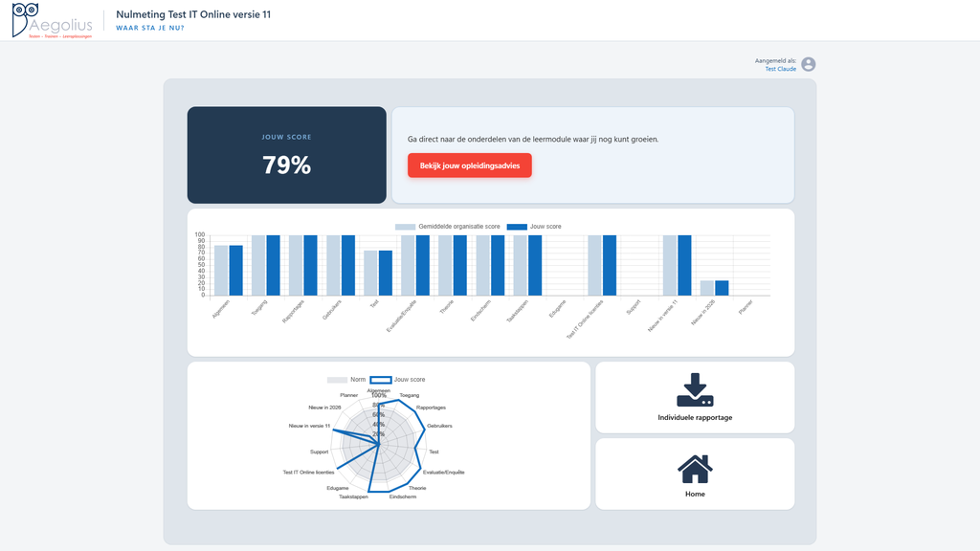Click 'Eindscherm' radar chart label
This screenshot has height=551, width=980.
[x=403, y=496]
